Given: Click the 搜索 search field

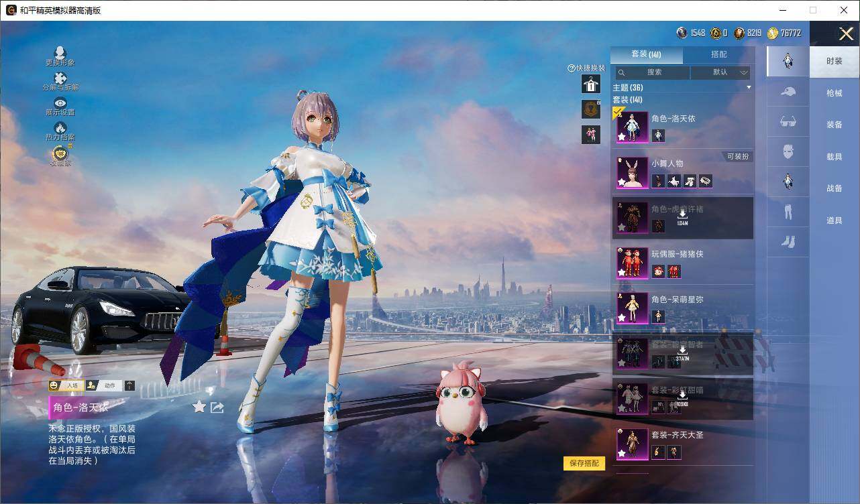Looking at the screenshot, I should (652, 72).
